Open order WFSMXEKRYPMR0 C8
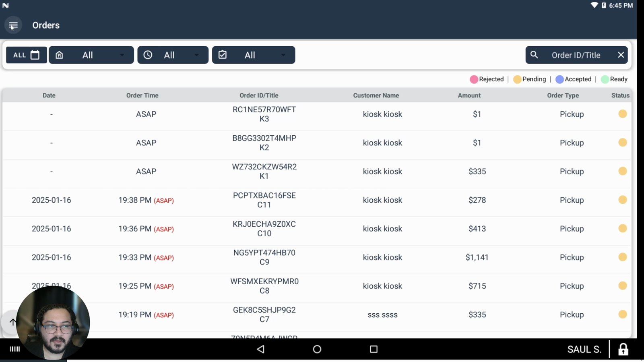The image size is (644, 362). (x=317, y=286)
